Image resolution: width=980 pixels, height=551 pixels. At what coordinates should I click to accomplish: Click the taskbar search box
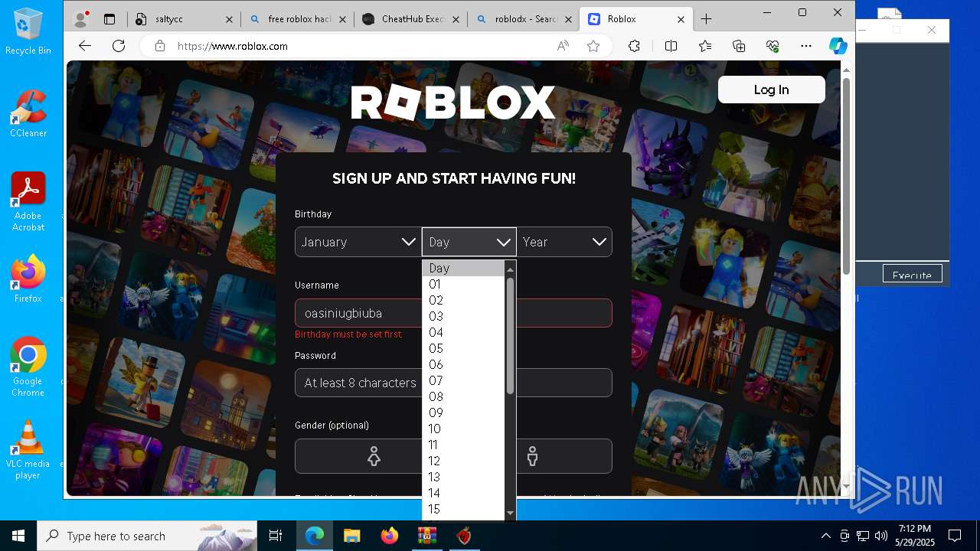click(147, 536)
